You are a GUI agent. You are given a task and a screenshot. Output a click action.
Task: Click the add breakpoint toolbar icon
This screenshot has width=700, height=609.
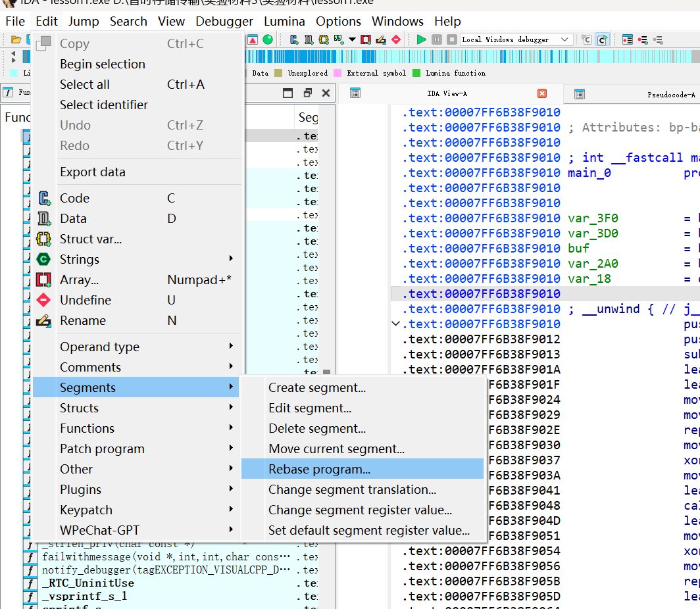click(x=642, y=39)
